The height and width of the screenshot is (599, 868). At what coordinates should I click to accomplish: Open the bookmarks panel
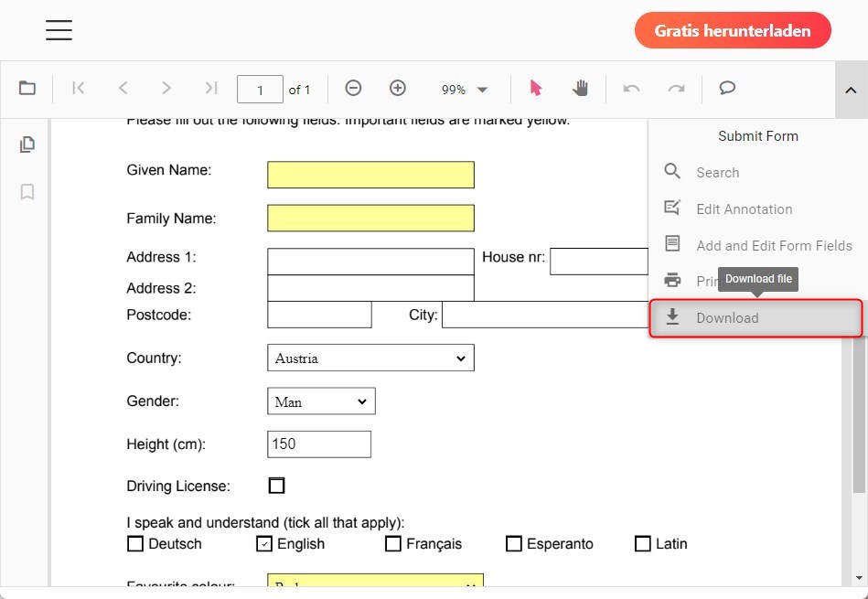[27, 192]
